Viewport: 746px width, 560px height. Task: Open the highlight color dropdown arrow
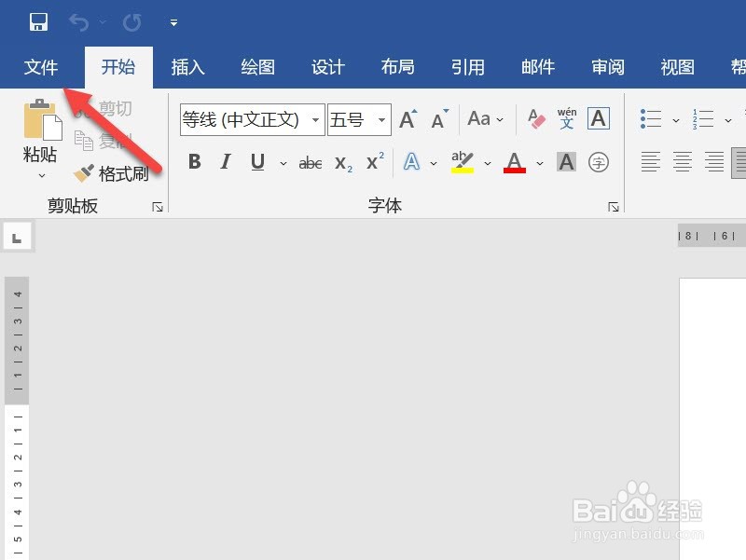(x=488, y=163)
